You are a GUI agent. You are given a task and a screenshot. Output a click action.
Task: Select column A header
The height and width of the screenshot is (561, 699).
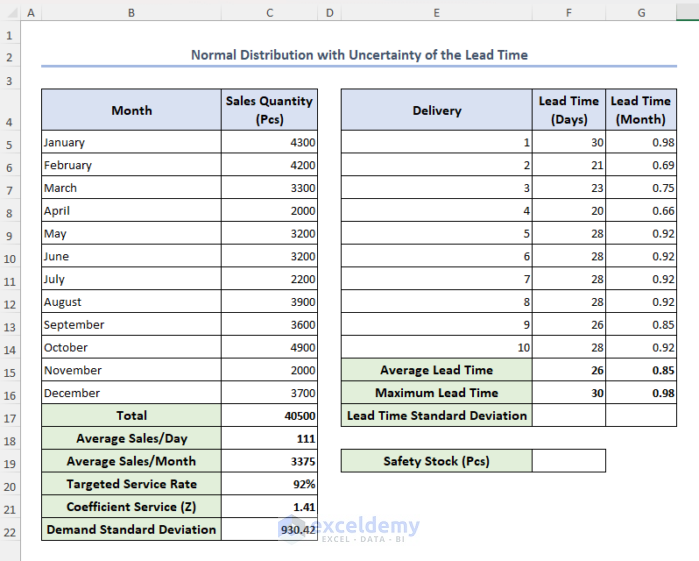pyautogui.click(x=30, y=12)
